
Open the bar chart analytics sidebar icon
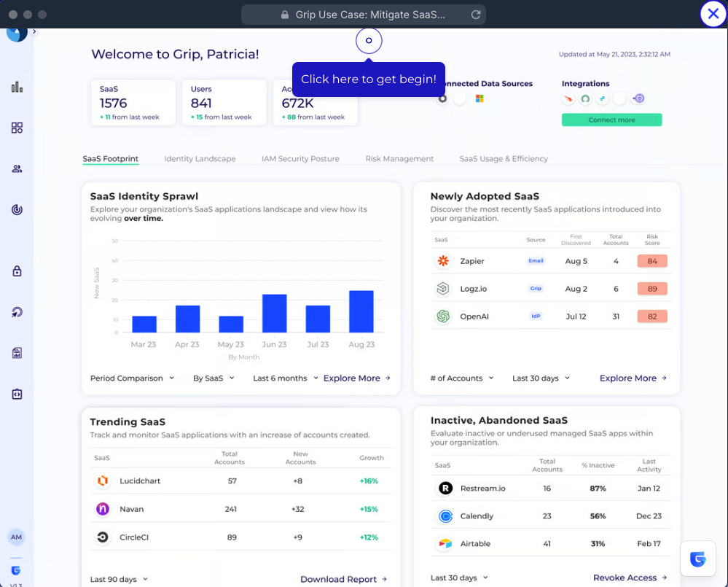pos(17,87)
